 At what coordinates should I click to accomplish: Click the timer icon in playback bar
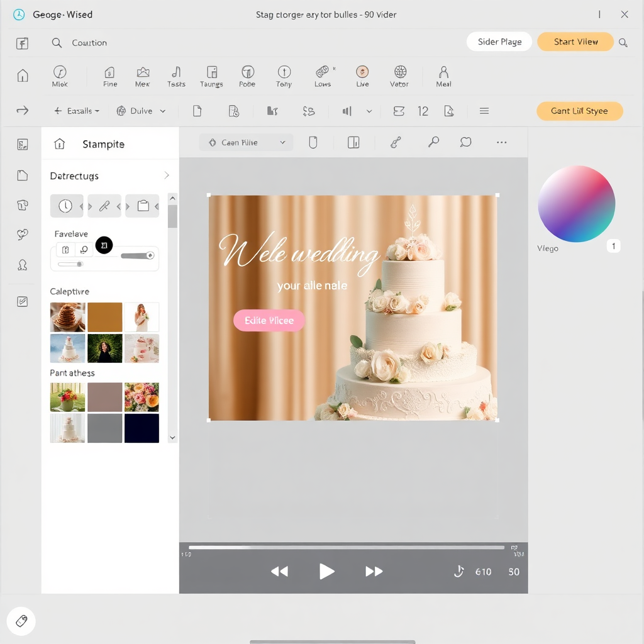point(458,571)
